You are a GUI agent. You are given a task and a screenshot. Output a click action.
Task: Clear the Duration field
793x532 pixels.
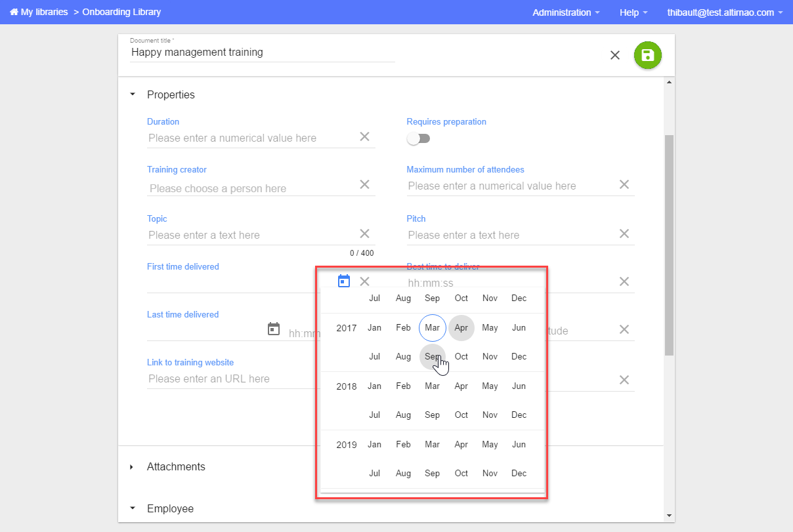click(x=365, y=136)
